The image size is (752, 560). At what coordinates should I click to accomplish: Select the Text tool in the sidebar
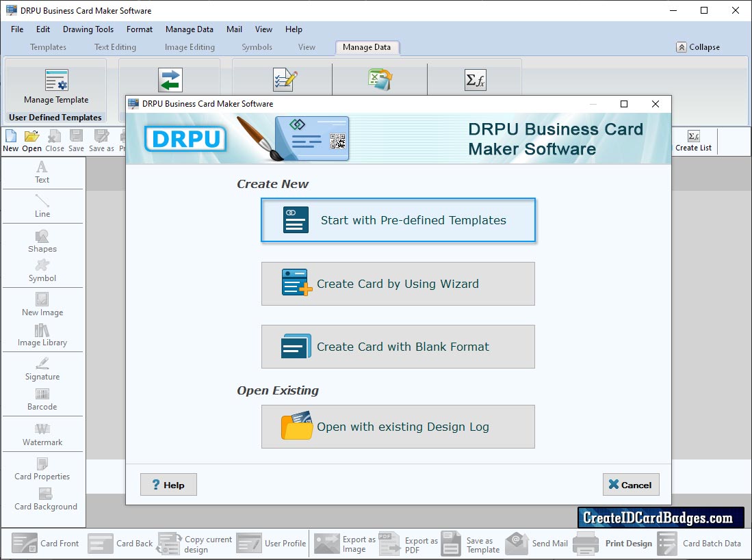(42, 172)
